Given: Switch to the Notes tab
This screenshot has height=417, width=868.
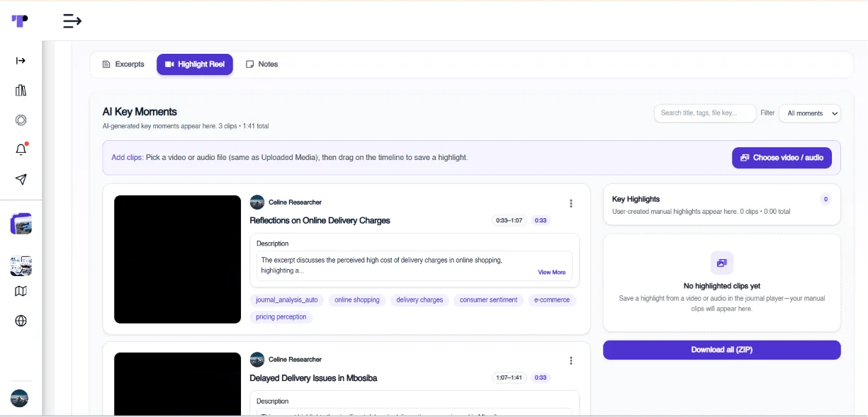Looking at the screenshot, I should (x=261, y=64).
